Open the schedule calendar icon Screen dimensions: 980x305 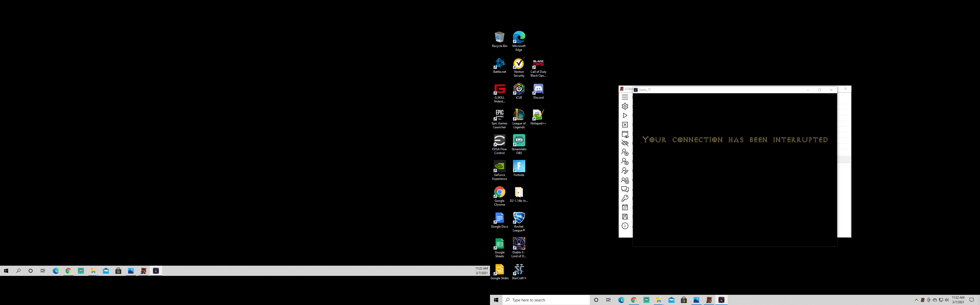click(625, 207)
